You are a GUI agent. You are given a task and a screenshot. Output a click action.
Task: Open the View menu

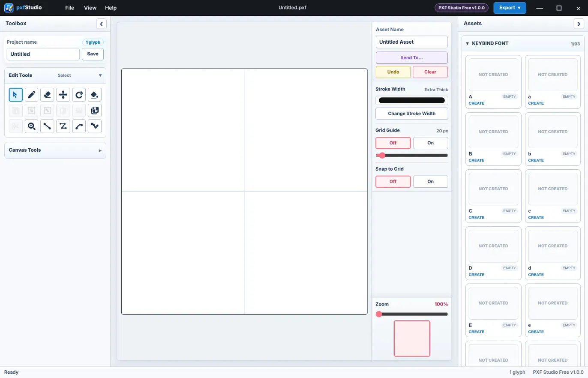[x=90, y=8]
